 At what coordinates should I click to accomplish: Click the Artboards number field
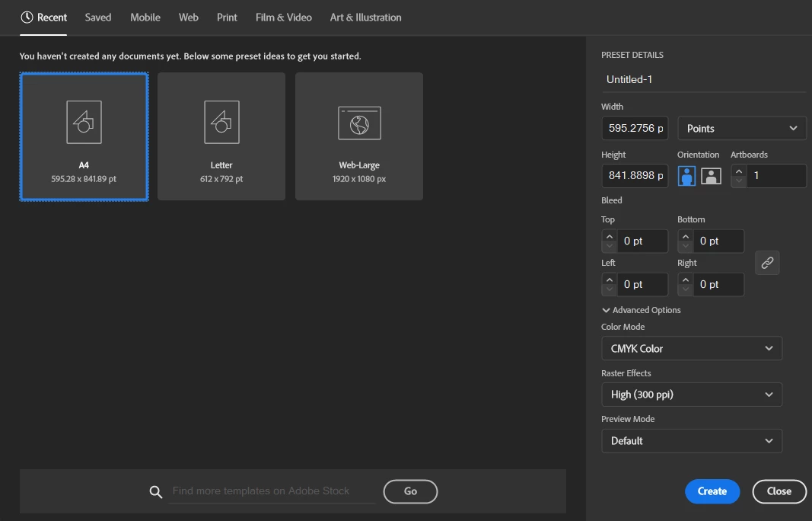775,176
